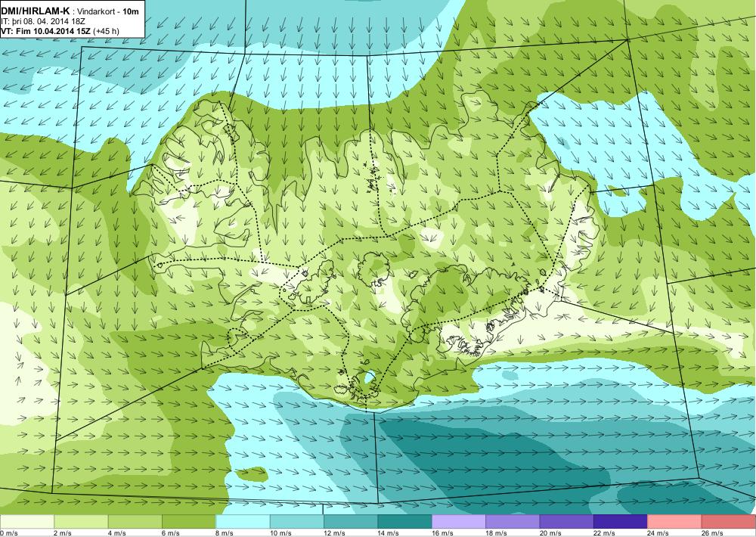Image resolution: width=756 pixels, height=537 pixels.
Task: Click the '6 m/s' legend label
Action: click(x=170, y=533)
